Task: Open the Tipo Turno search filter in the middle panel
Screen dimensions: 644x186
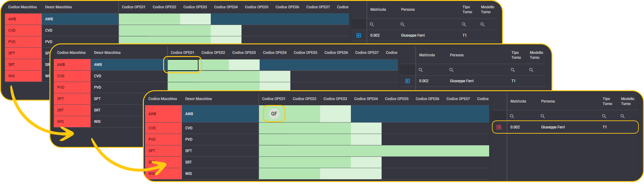Action: pos(513,70)
